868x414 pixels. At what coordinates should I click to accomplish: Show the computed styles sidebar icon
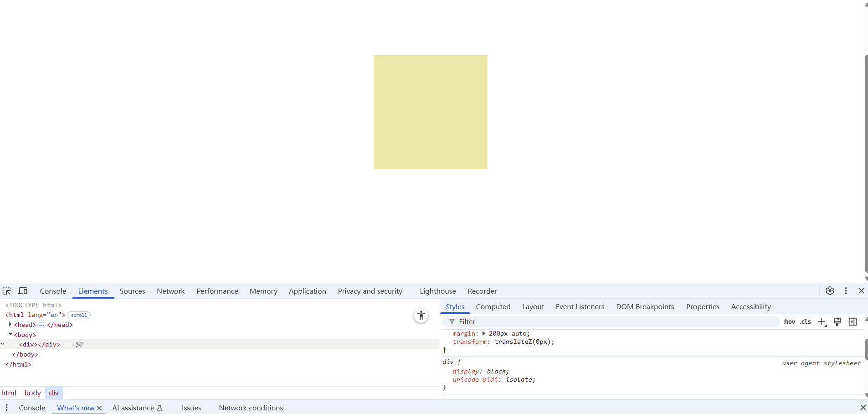(853, 322)
